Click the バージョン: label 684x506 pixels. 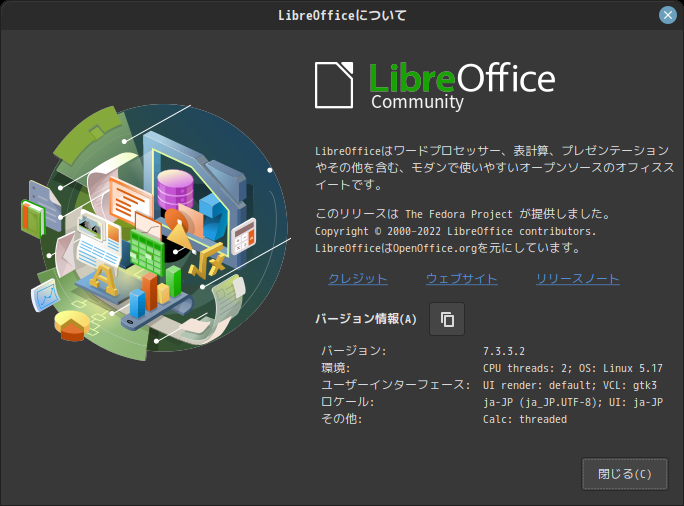coord(354,351)
